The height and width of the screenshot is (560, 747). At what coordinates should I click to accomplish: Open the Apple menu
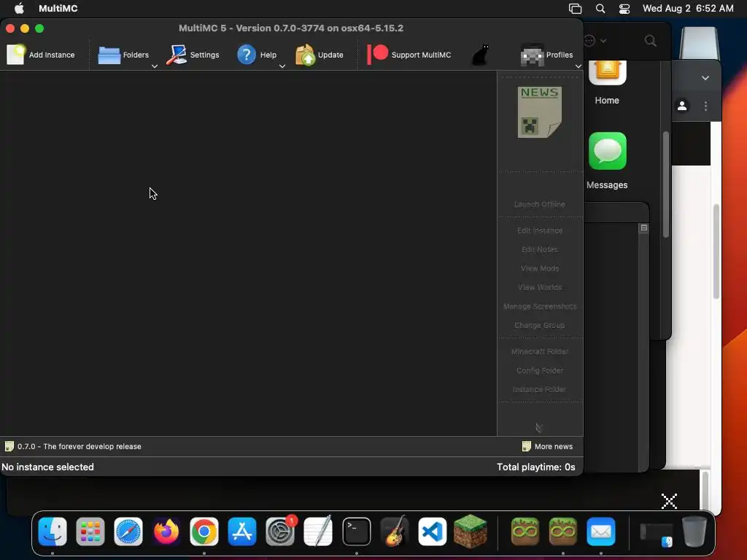19,8
